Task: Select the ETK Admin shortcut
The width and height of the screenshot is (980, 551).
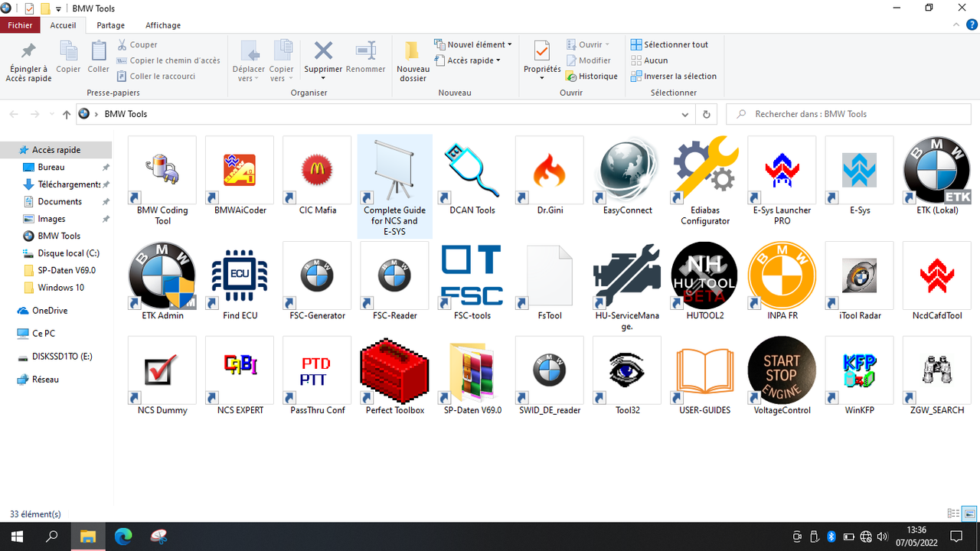Action: pos(162,281)
